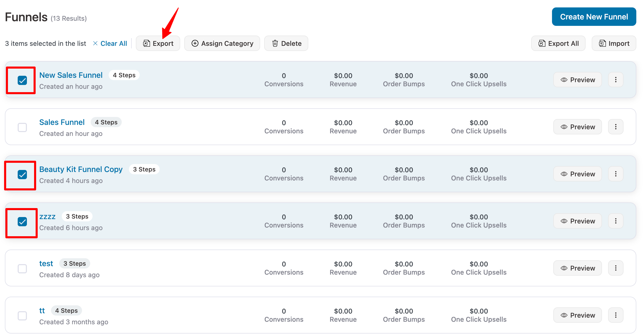This screenshot has width=644, height=334.
Task: Click the '3 Steps' badge on test funnel
Action: pos(75,264)
